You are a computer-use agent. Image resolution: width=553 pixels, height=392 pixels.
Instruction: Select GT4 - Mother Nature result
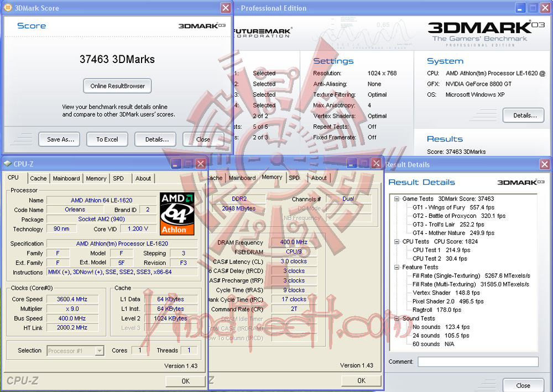click(453, 233)
